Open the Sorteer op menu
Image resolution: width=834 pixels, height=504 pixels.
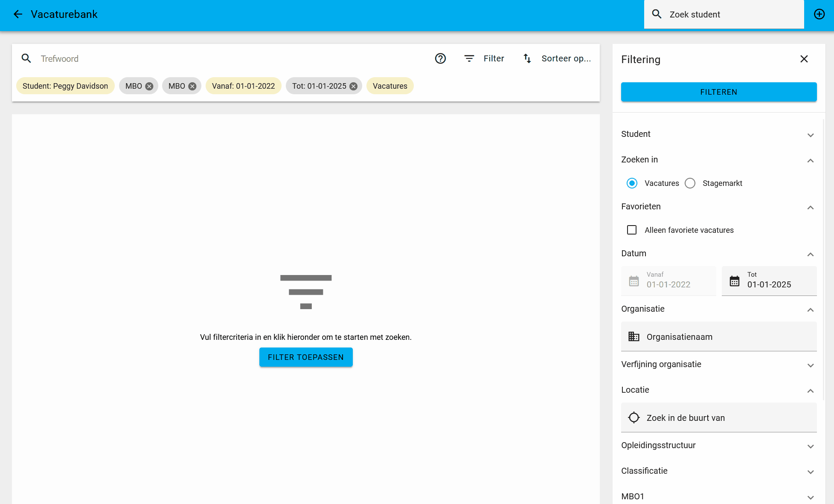557,58
